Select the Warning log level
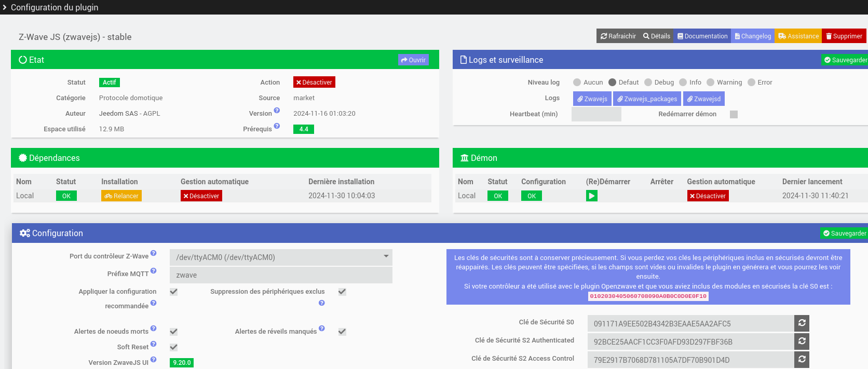The width and height of the screenshot is (868, 369). coord(711,82)
